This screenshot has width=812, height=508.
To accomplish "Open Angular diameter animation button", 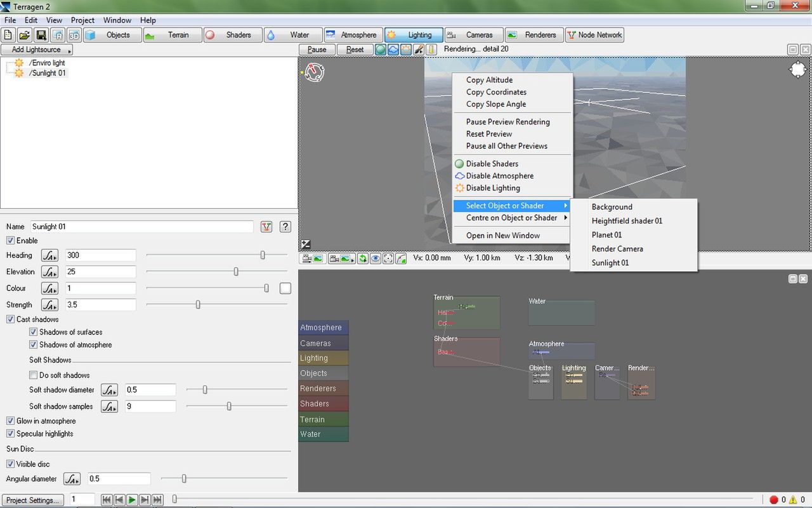I will (72, 479).
